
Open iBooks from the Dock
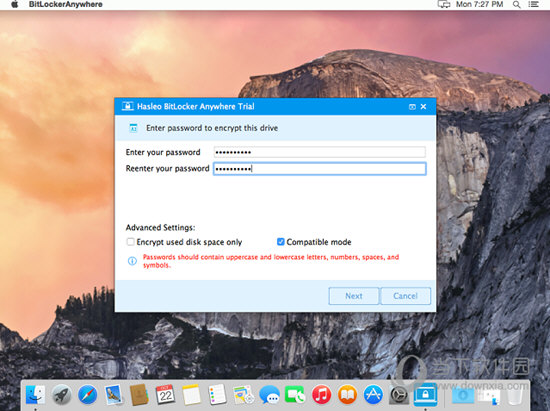(347, 395)
